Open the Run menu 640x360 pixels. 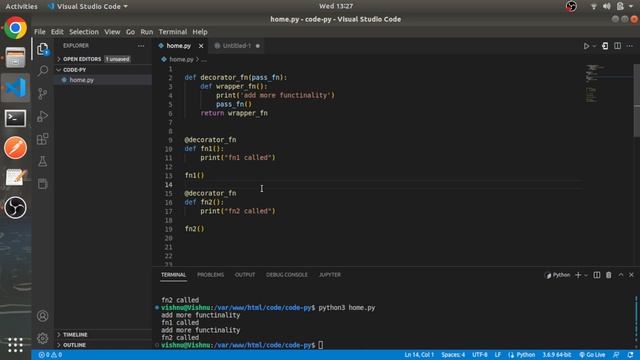147,32
